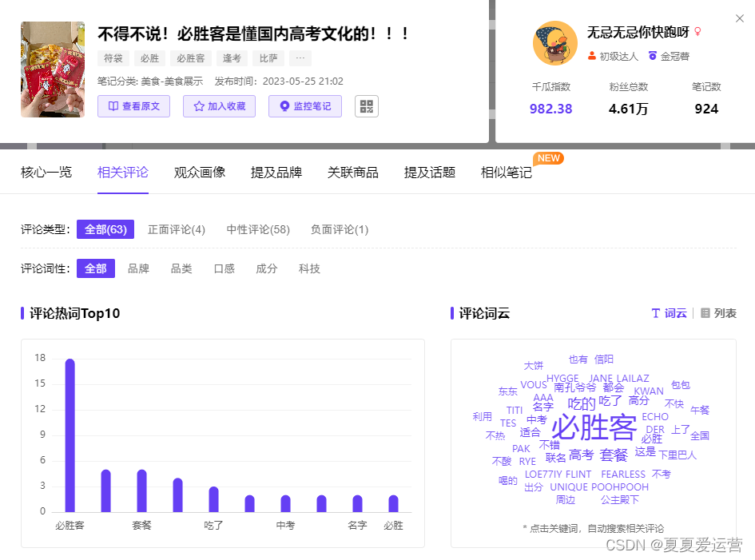Select word type 全部 filter
755x560 pixels.
click(x=96, y=268)
